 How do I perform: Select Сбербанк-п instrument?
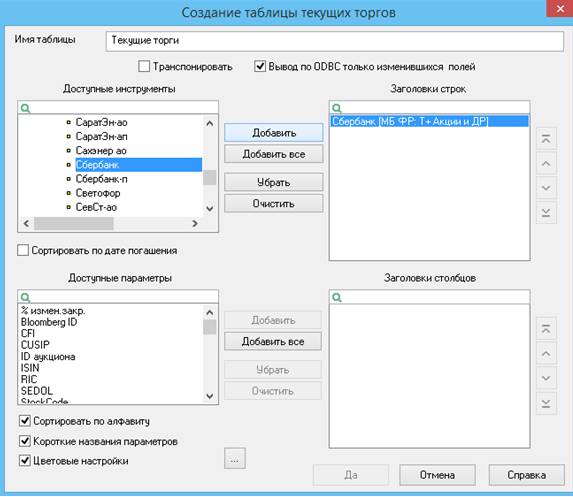[101, 179]
